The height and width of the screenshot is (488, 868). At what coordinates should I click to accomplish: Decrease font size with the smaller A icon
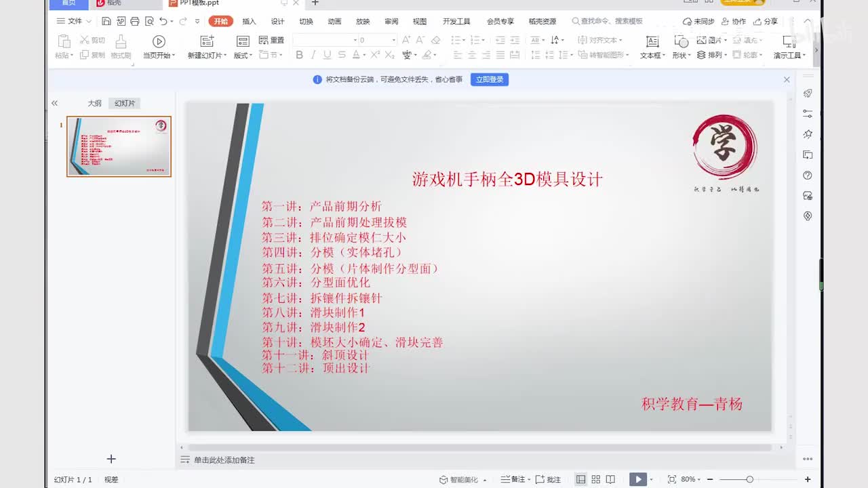420,40
